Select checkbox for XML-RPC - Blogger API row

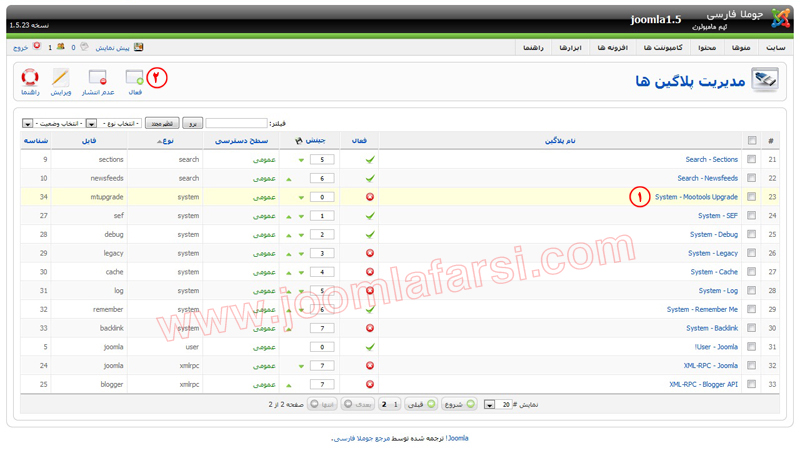point(751,384)
